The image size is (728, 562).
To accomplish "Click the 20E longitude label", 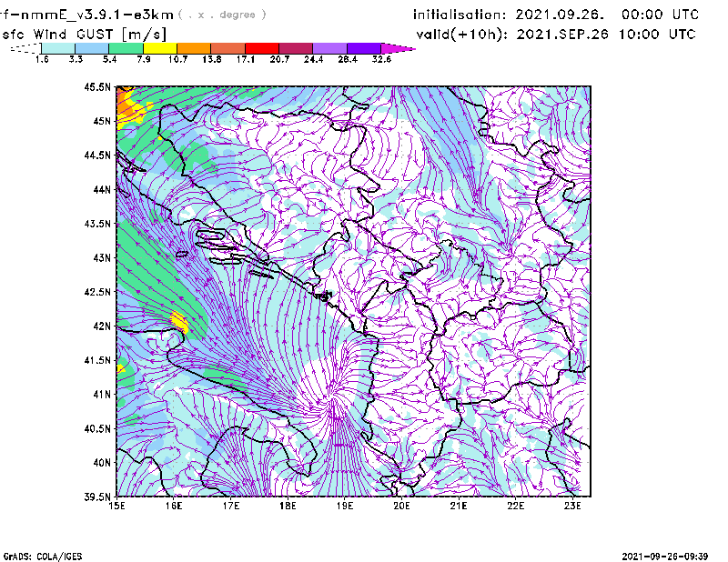I will point(401,506).
